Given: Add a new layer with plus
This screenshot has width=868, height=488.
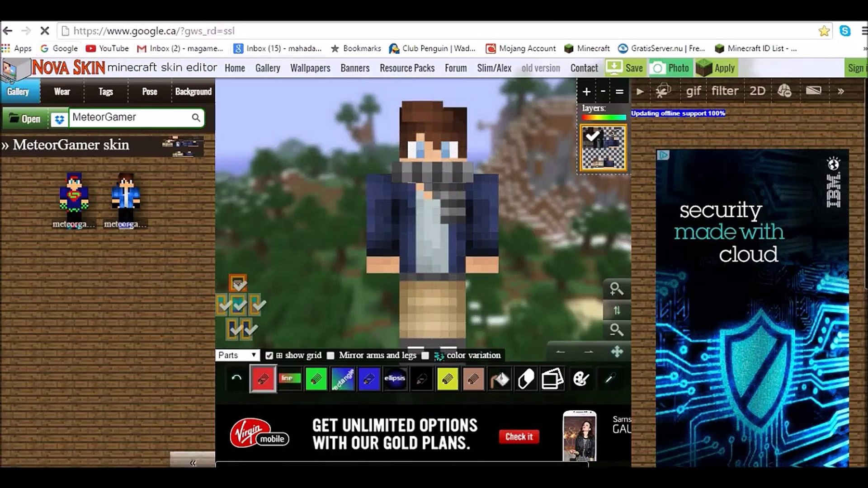Looking at the screenshot, I should (586, 91).
